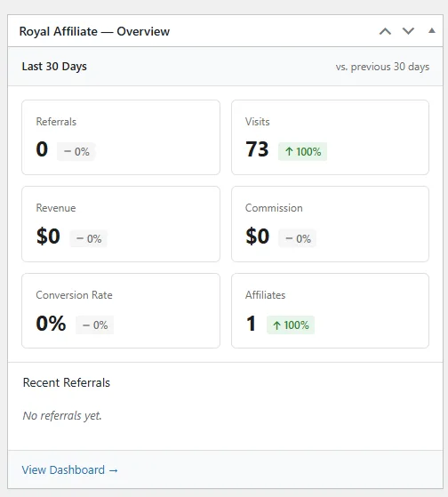
Task: Select the Referrals stat card
Action: click(x=121, y=137)
